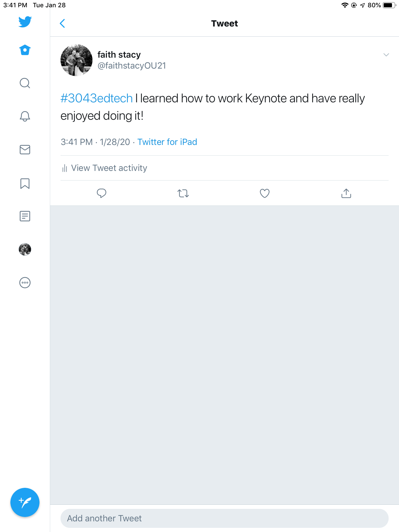Go back using the left arrow
The height and width of the screenshot is (532, 399).
point(62,23)
